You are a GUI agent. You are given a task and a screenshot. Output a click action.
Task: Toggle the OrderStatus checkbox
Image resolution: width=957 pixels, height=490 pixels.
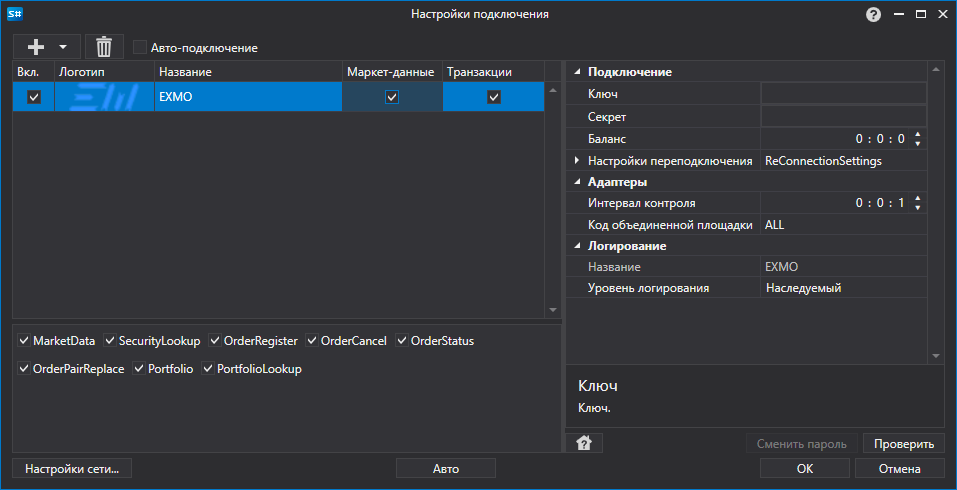coord(402,340)
